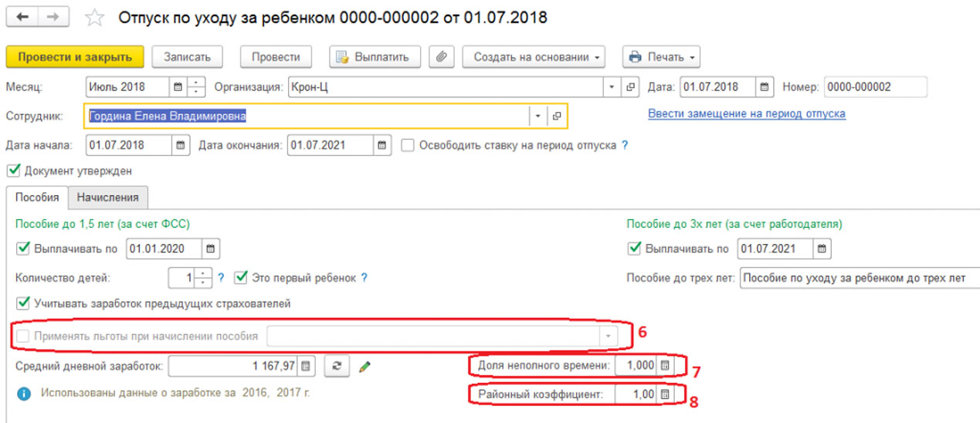The image size is (980, 423).
Task: Edit average earnings with green pencil icon
Action: point(365,366)
